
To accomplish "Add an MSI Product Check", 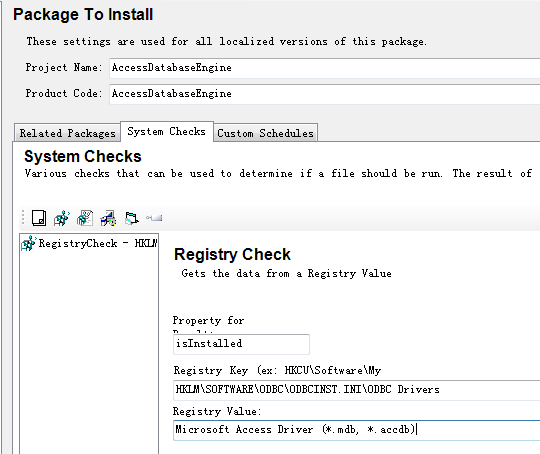I will tap(108, 218).
